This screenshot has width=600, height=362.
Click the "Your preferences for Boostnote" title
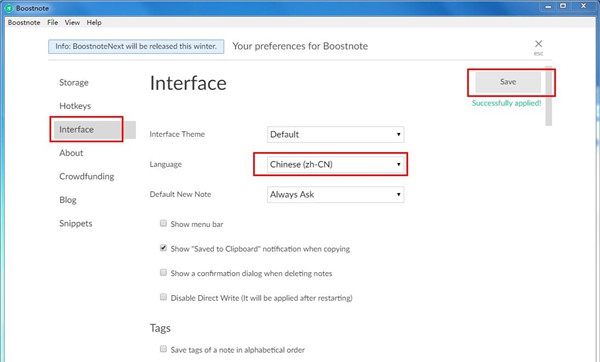[x=300, y=46]
